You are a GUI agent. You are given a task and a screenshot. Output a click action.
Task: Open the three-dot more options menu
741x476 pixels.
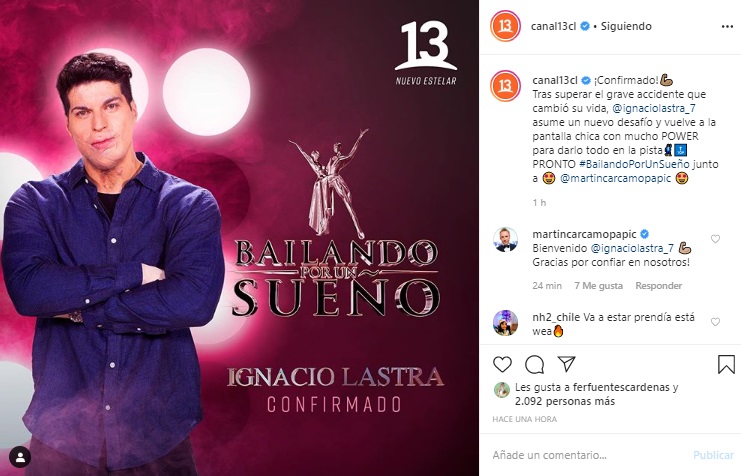coord(727,26)
